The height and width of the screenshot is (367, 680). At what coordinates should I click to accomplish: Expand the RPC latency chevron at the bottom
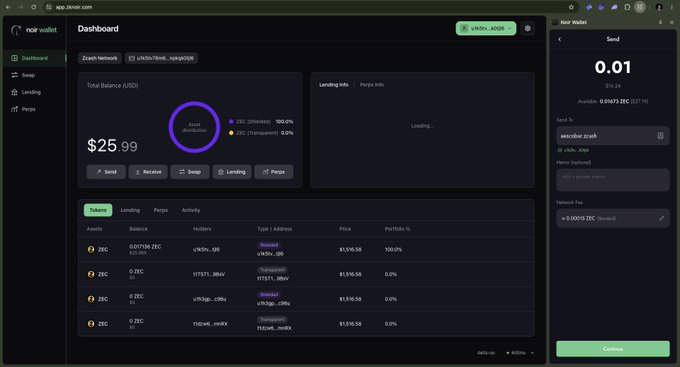pos(532,353)
